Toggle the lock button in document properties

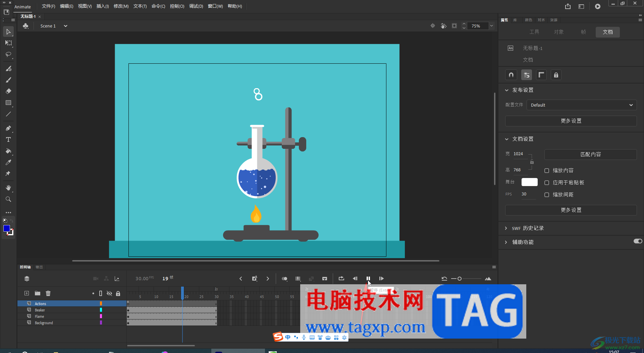tap(556, 75)
